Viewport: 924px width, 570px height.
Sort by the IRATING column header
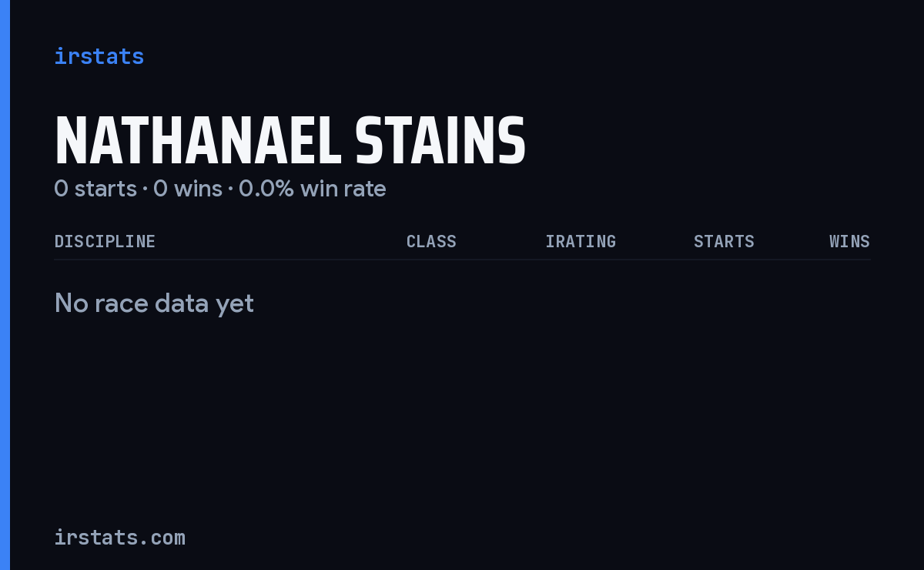click(581, 242)
